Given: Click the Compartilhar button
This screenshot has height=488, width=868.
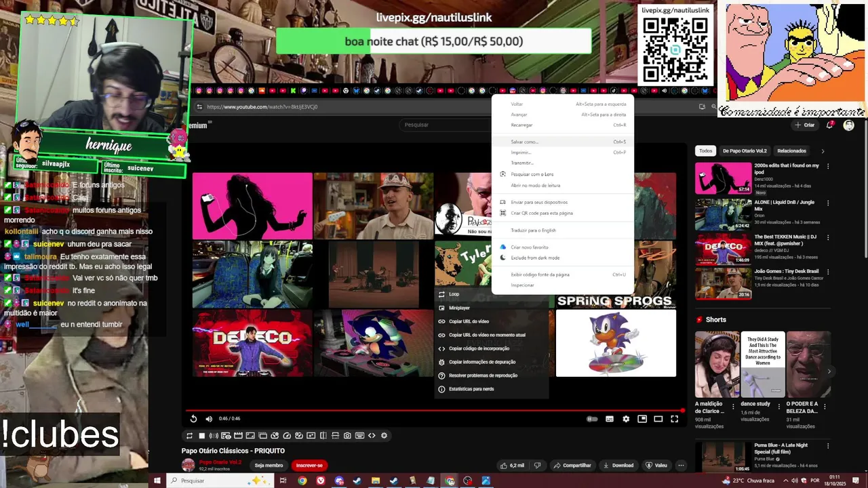Looking at the screenshot, I should [572, 466].
